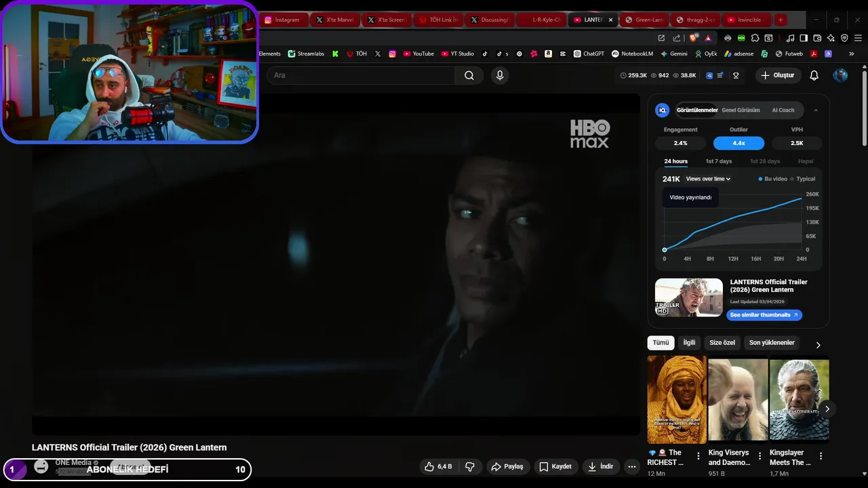
Task: Close the active LANTERNS tab
Action: click(x=610, y=20)
